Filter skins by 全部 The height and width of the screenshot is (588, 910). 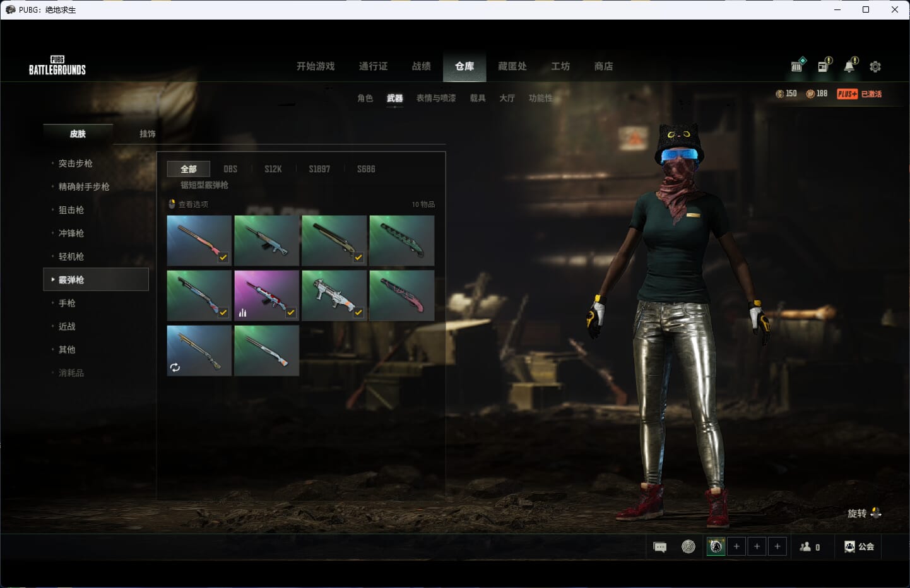coord(189,169)
